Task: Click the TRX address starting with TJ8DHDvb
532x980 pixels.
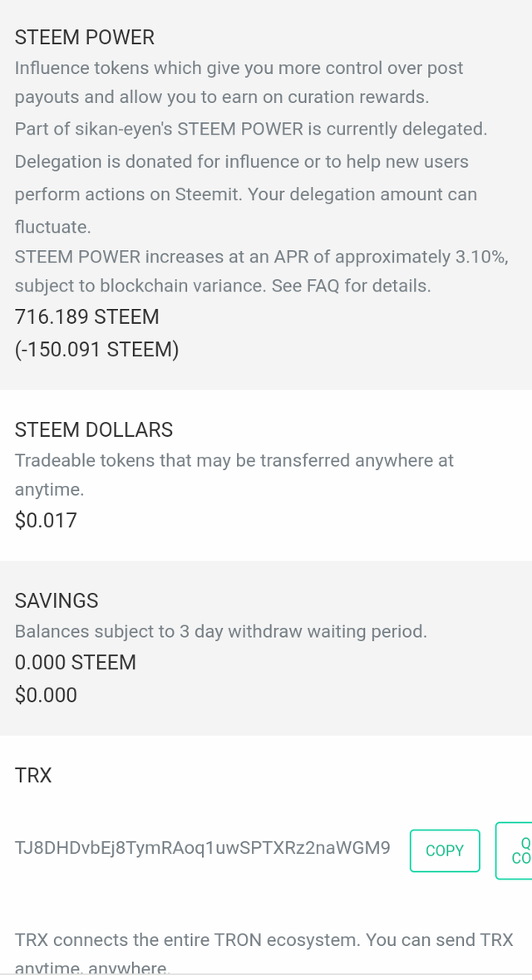Action: tap(203, 847)
